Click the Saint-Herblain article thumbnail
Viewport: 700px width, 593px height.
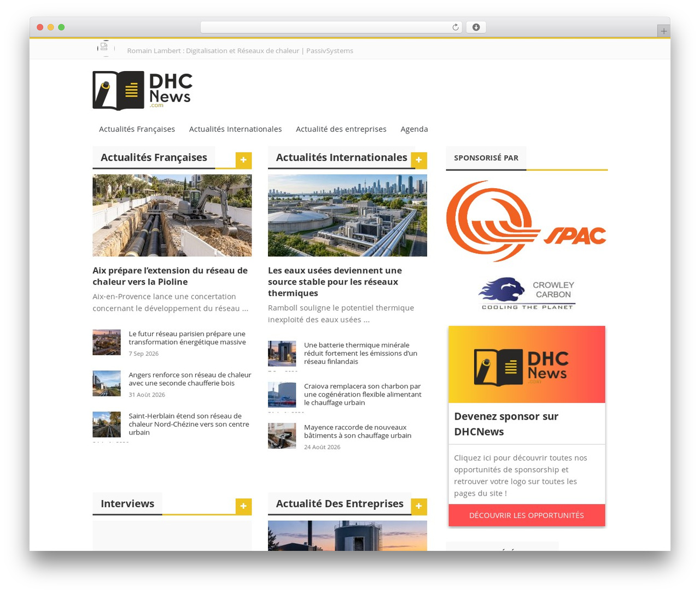coord(107,425)
